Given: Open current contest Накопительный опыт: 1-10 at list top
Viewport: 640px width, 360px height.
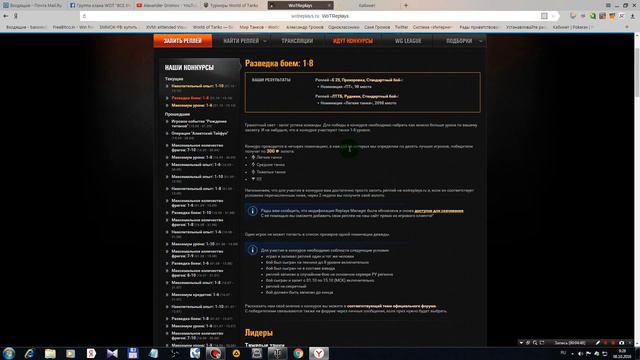Looking at the screenshot, I should pos(198,86).
